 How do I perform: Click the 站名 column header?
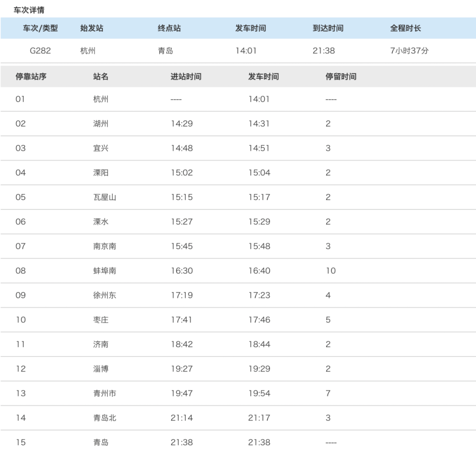[100, 77]
